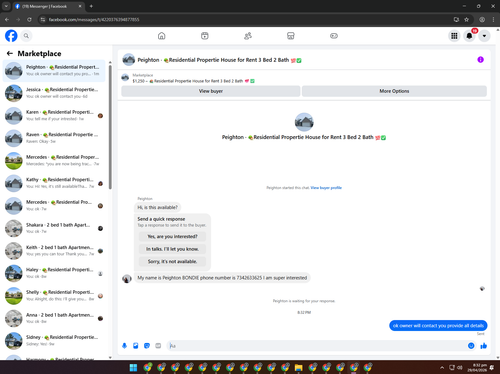Open Raven conversation
The width and height of the screenshot is (500, 374).
click(54, 138)
